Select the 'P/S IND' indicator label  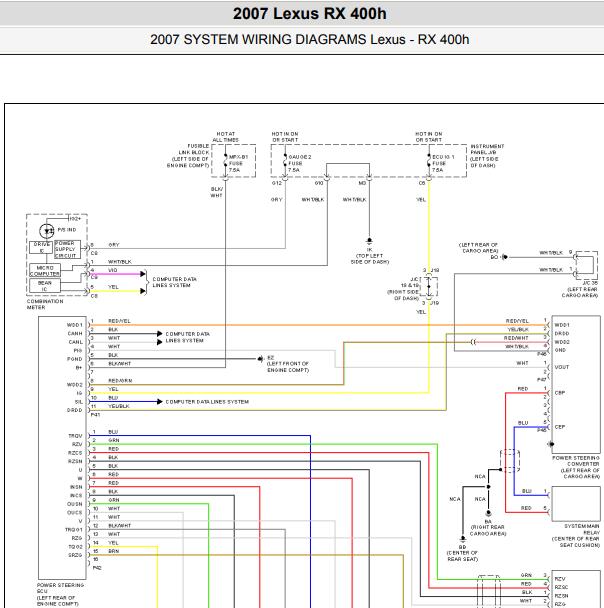67,230
